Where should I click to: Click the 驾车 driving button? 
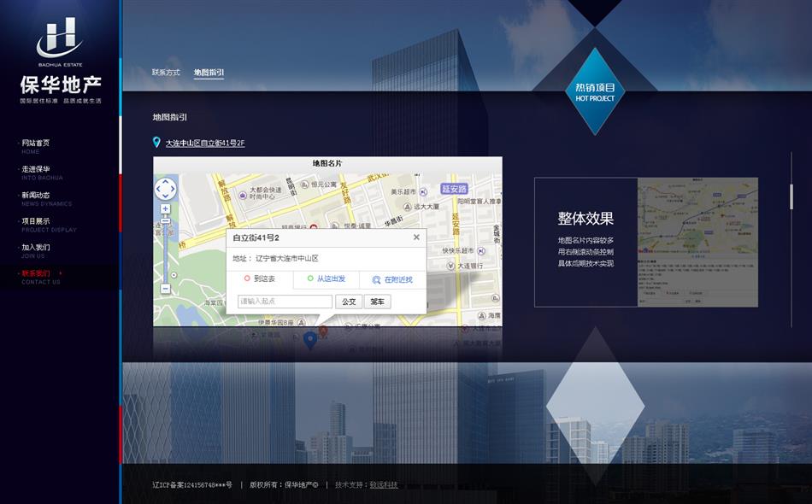tap(377, 302)
